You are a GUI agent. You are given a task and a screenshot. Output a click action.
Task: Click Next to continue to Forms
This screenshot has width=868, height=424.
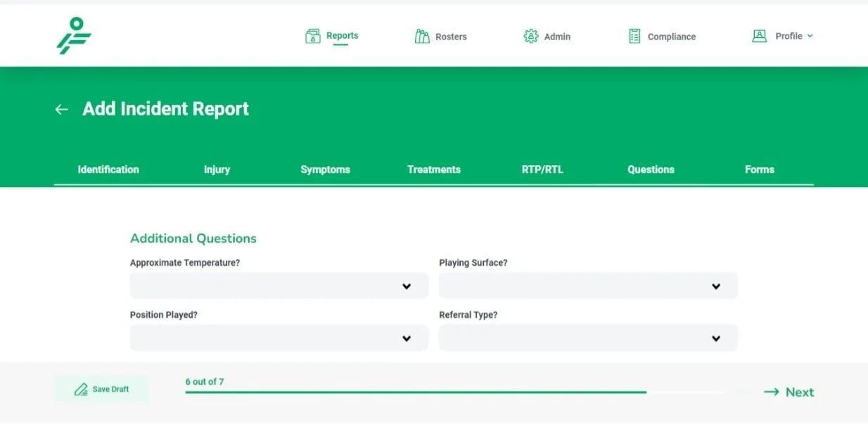point(799,392)
